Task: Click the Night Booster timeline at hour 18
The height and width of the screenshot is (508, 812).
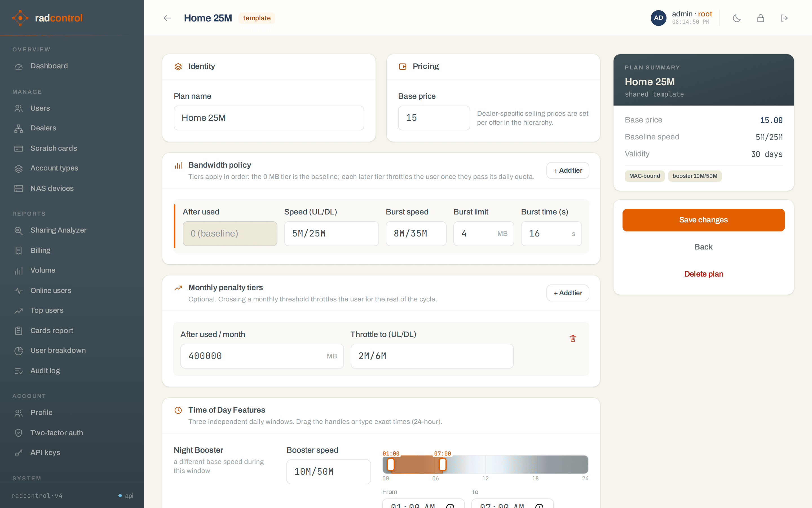Action: 537,465
